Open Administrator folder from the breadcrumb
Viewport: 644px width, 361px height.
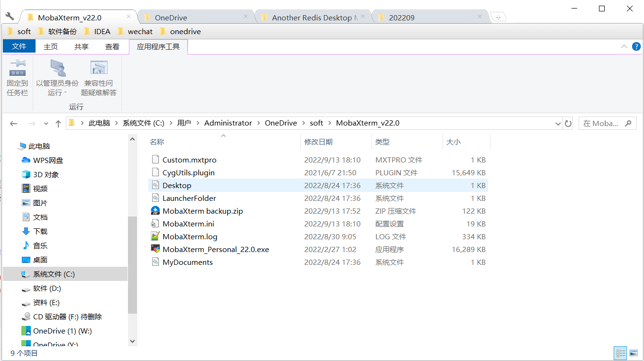(x=228, y=123)
